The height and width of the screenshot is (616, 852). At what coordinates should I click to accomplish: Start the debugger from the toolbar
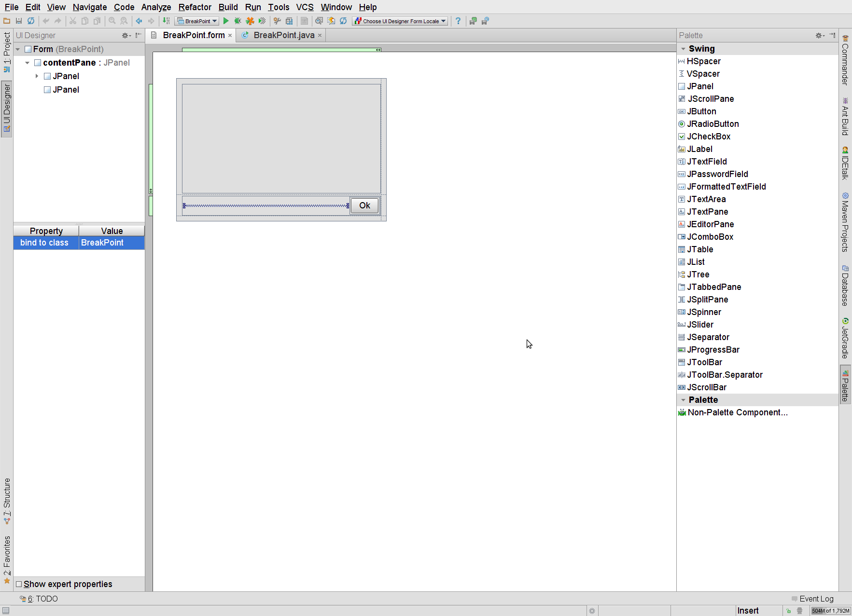point(237,21)
